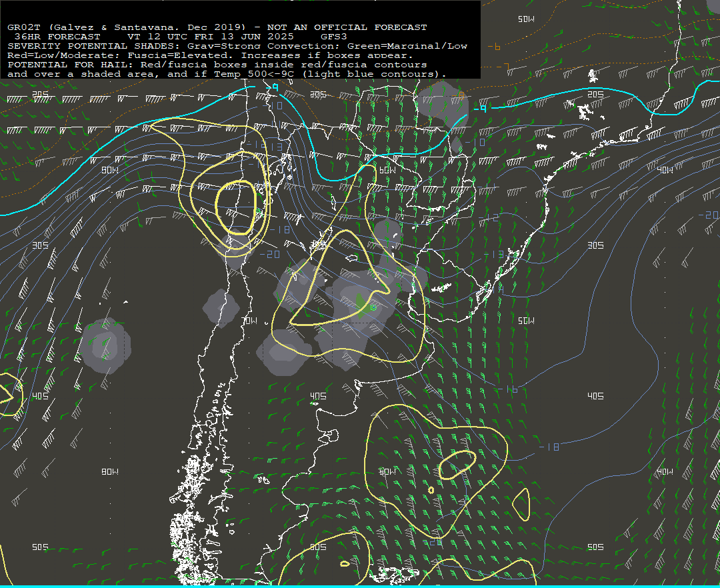The height and width of the screenshot is (588, 720).
Task: Click the "40S" label on Argentina's coast
Action: pos(318,396)
